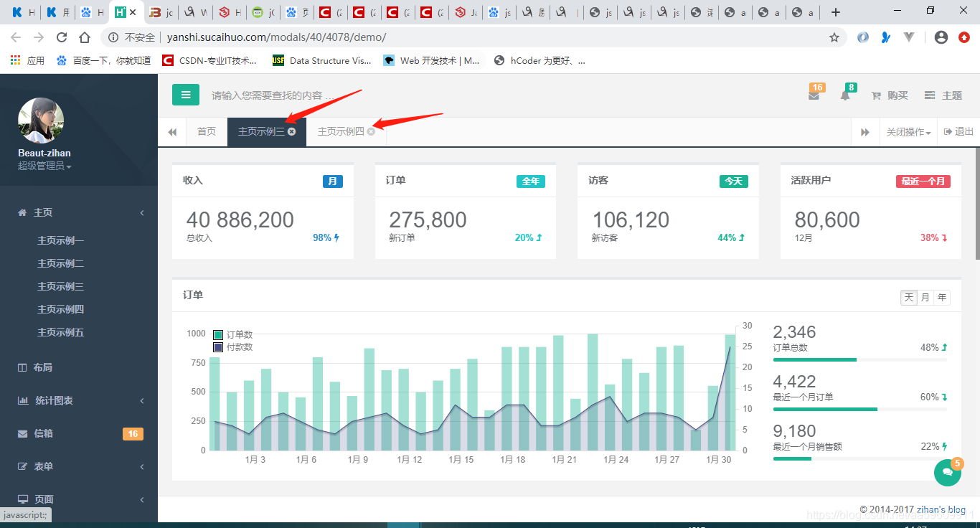The width and height of the screenshot is (980, 528).
Task: Open the Data Structure Vis bookmark
Action: click(x=322, y=60)
